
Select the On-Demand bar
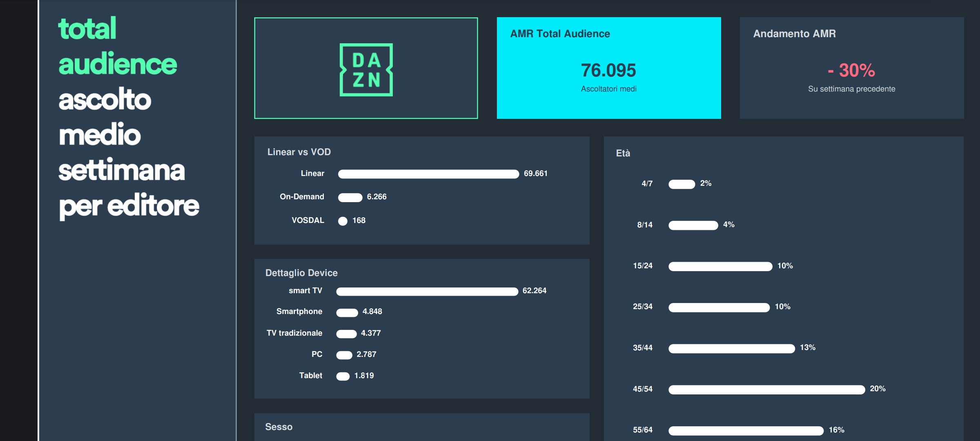pos(350,197)
